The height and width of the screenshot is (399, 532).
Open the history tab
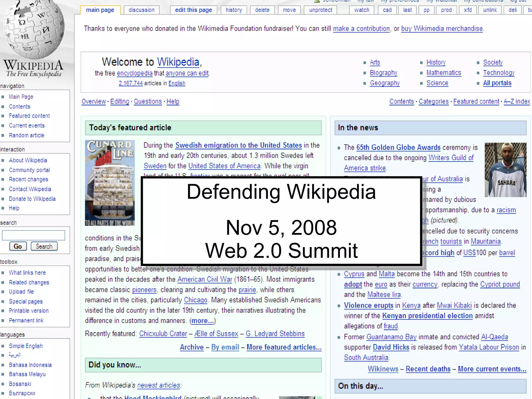click(234, 10)
